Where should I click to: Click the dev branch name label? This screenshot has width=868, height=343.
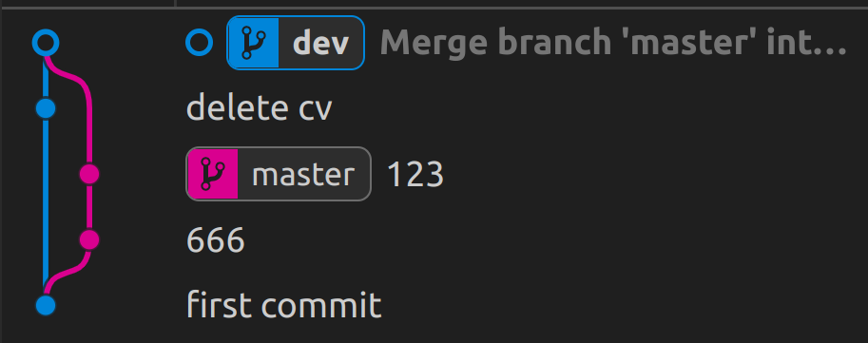coord(321,43)
